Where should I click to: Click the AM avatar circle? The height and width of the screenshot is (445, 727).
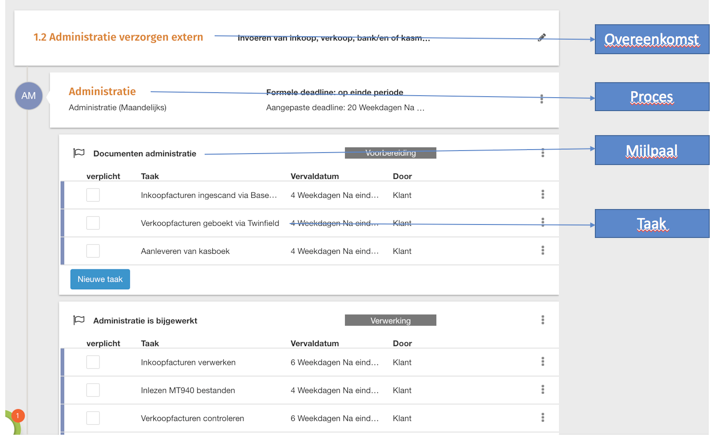(29, 96)
